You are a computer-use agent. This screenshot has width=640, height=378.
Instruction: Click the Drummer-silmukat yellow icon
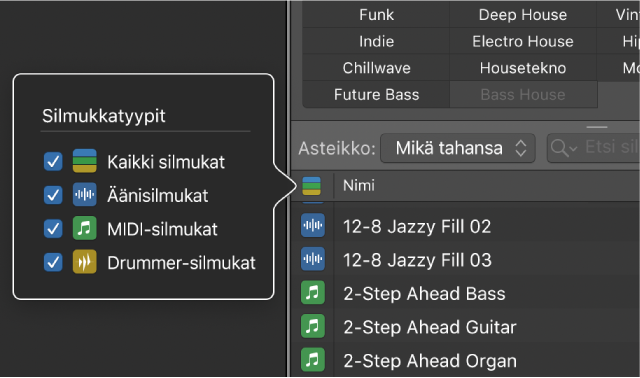[x=84, y=262]
